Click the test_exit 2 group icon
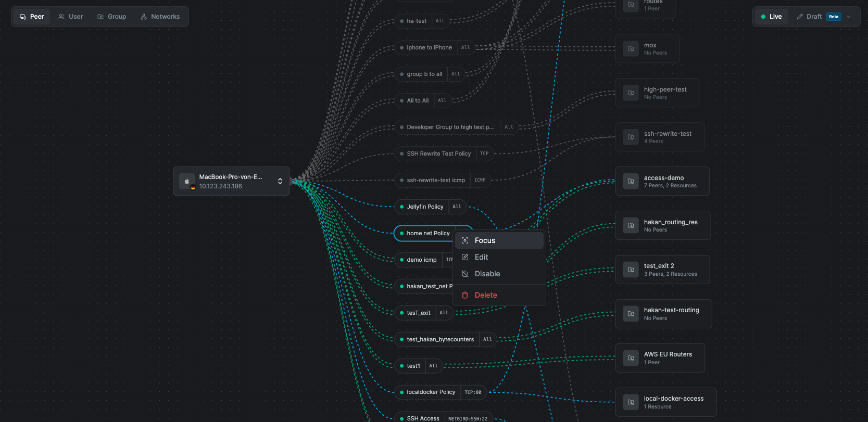Image resolution: width=868 pixels, height=422 pixels. [x=631, y=270]
